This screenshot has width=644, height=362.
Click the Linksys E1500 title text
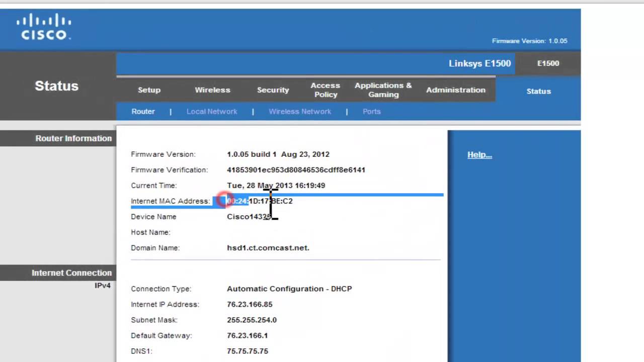[479, 63]
